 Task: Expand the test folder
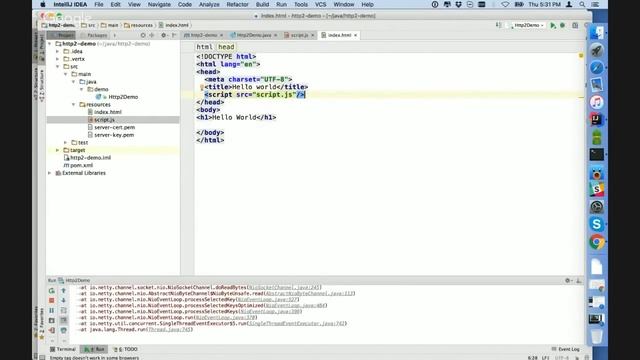point(65,142)
